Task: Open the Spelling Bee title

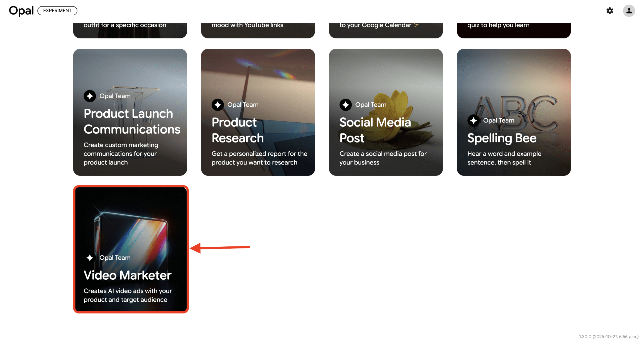Action: tap(502, 138)
